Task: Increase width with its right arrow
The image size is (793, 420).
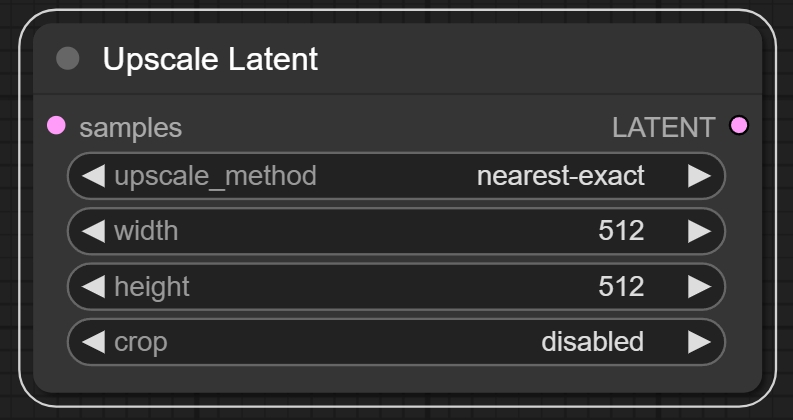Action: pyautogui.click(x=699, y=231)
